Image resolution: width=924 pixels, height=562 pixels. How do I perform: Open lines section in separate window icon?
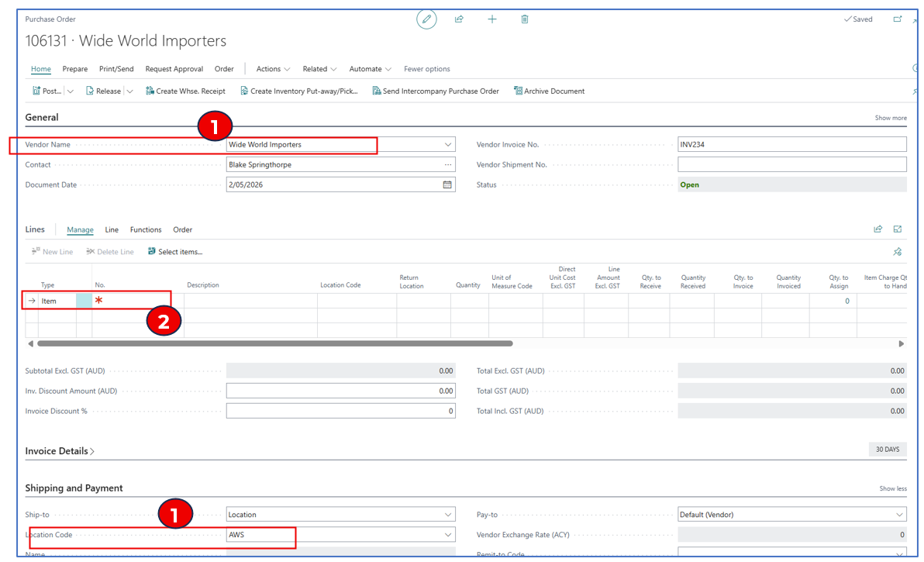[898, 229]
